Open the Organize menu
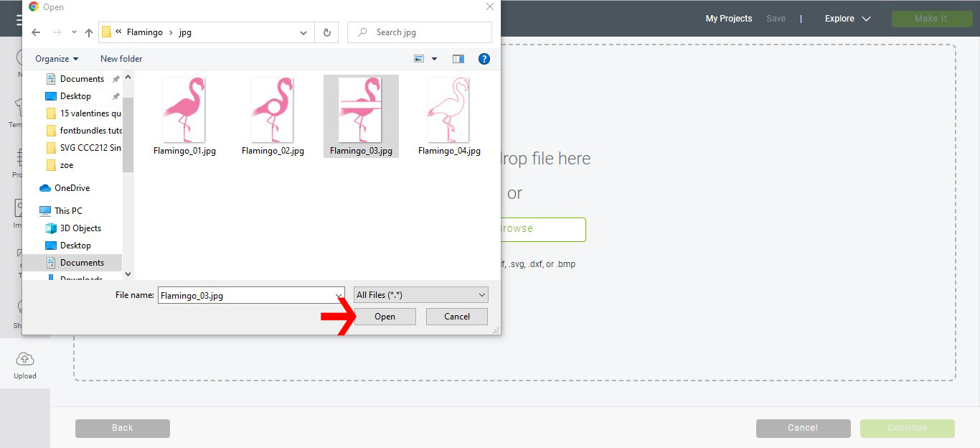Screen dimensions: 980x448 (57, 59)
